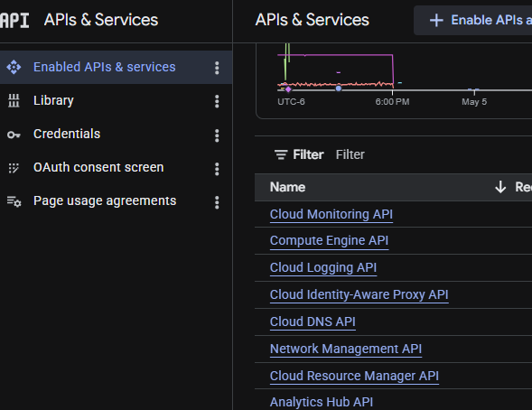Open more options menu for Library
The image size is (532, 410).
coord(217,101)
